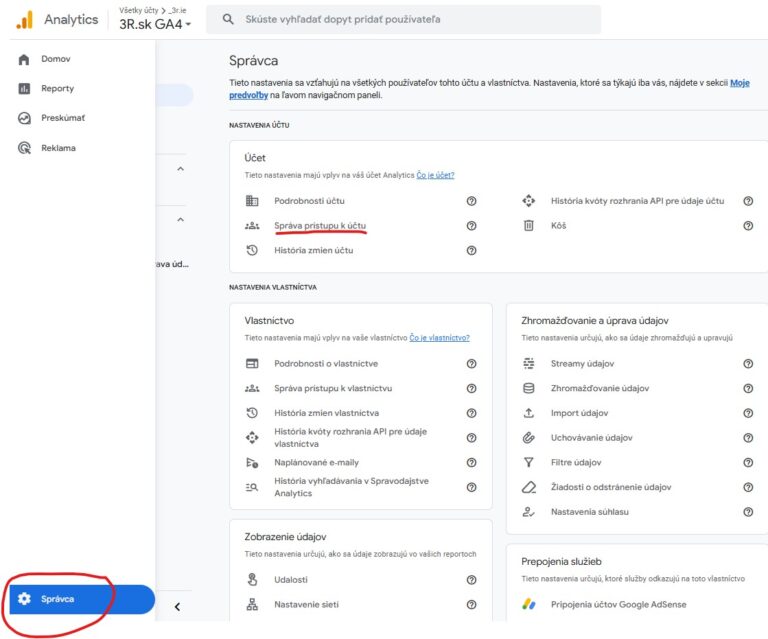The height and width of the screenshot is (639, 768).
Task: Click the Kôš trash bin icon
Action: 528,226
